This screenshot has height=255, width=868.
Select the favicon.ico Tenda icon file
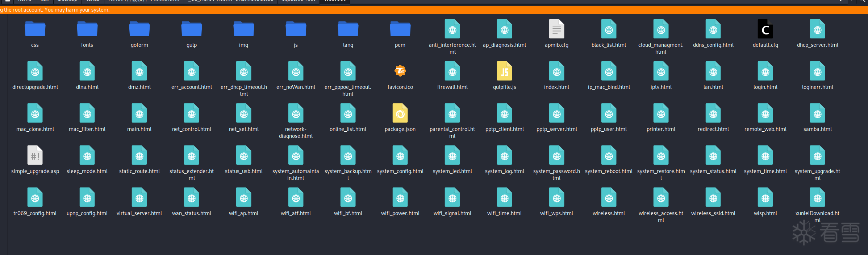(400, 71)
